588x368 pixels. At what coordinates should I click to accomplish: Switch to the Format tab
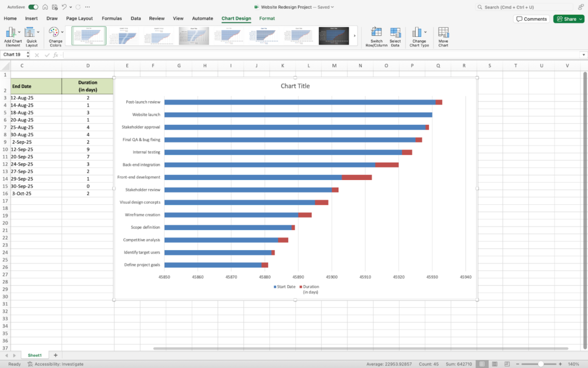[266, 18]
